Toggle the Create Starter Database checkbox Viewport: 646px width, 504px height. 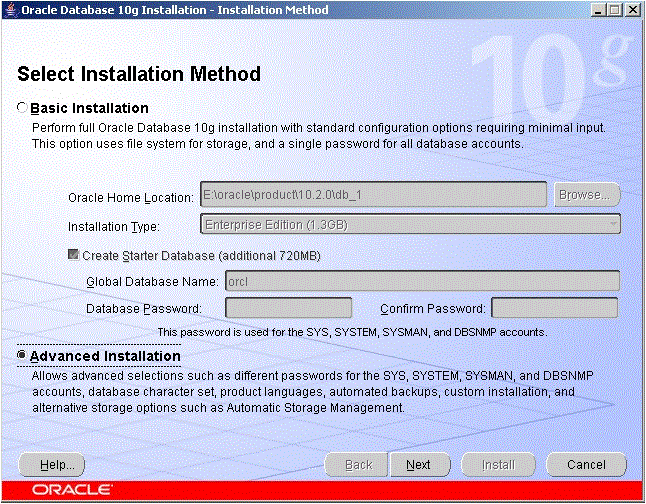(74, 256)
